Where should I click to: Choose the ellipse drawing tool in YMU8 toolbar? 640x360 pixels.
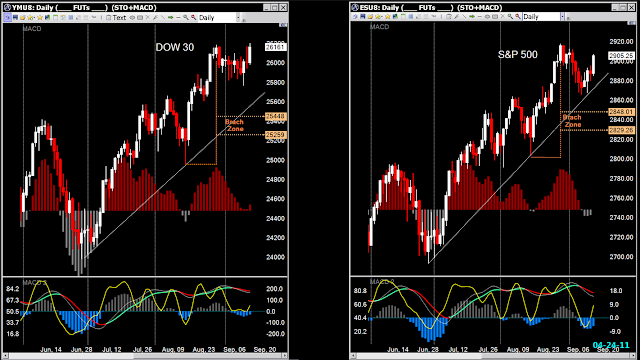(132, 18)
